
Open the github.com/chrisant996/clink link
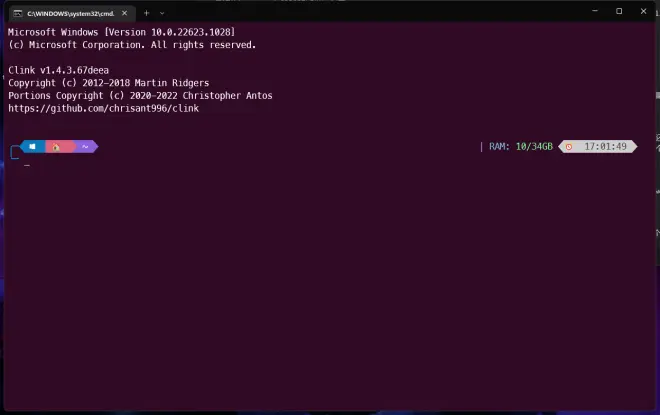point(104,108)
